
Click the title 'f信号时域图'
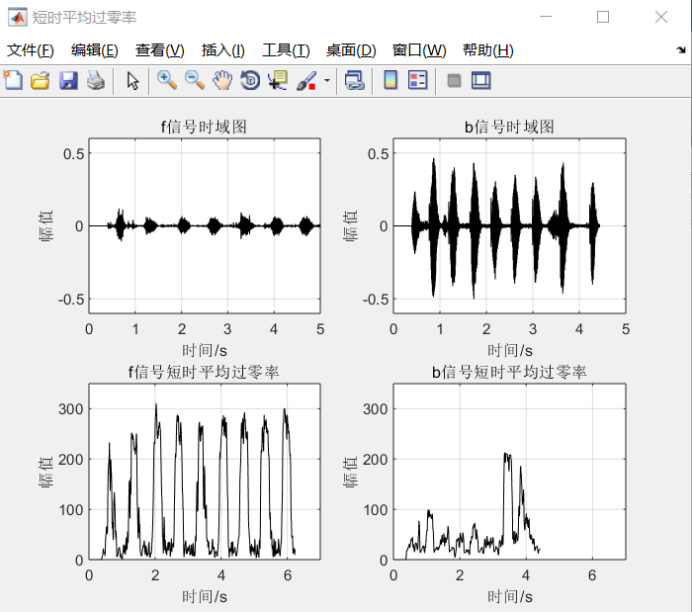click(203, 127)
